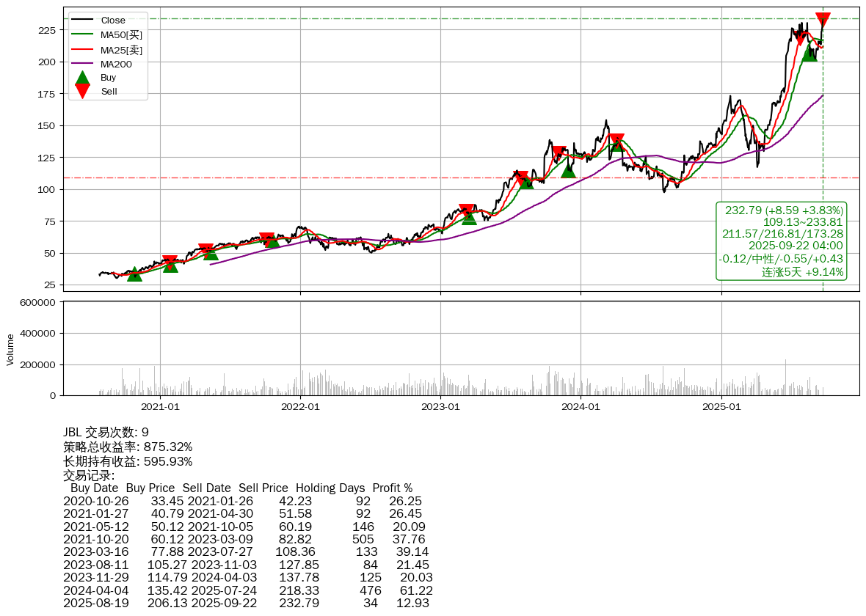Select the MA50[买] legend entry

[121, 34]
